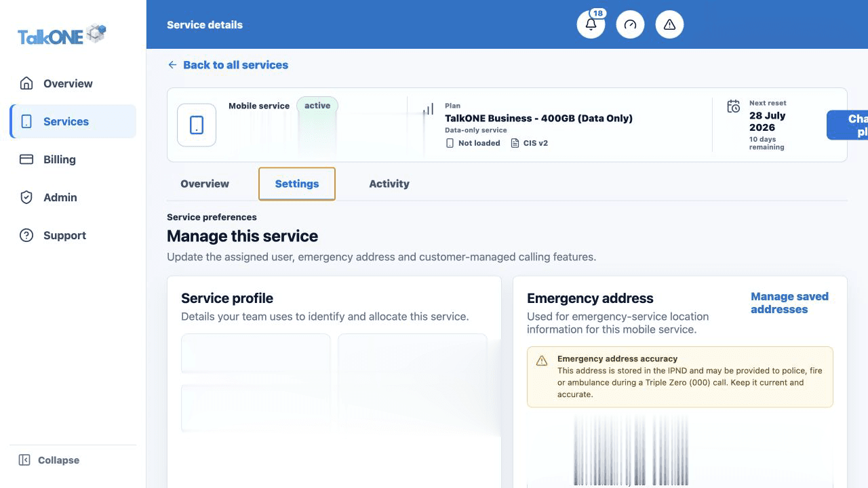
Task: Click the Billing card icon in sidebar
Action: point(26,159)
